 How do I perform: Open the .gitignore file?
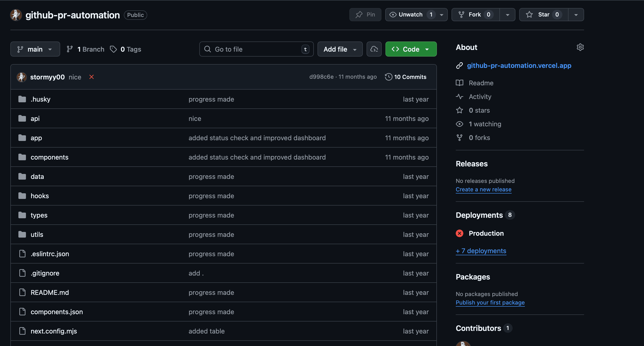pos(45,273)
